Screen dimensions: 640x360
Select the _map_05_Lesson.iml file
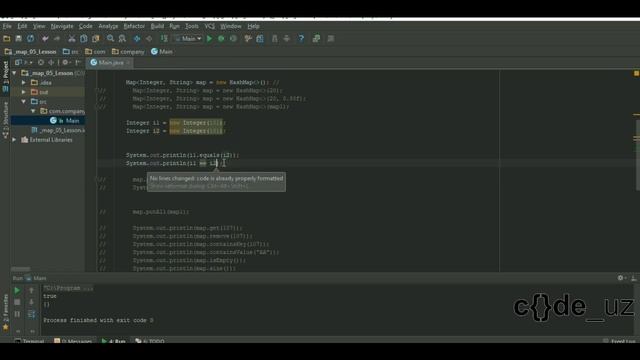[58, 130]
